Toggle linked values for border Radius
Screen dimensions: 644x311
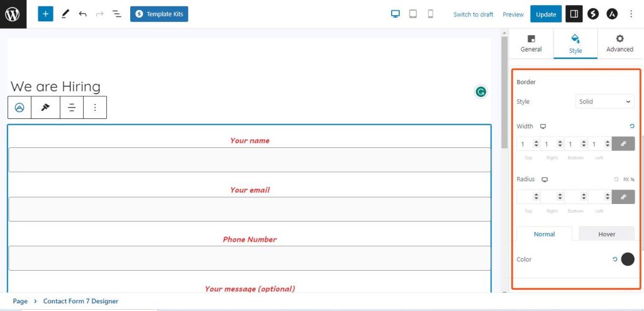point(623,197)
